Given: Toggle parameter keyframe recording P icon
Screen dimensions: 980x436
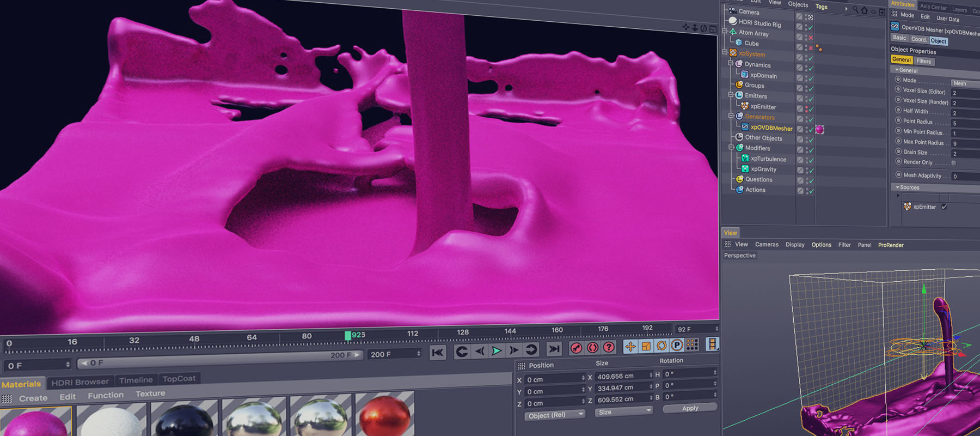Looking at the screenshot, I should point(677,344).
